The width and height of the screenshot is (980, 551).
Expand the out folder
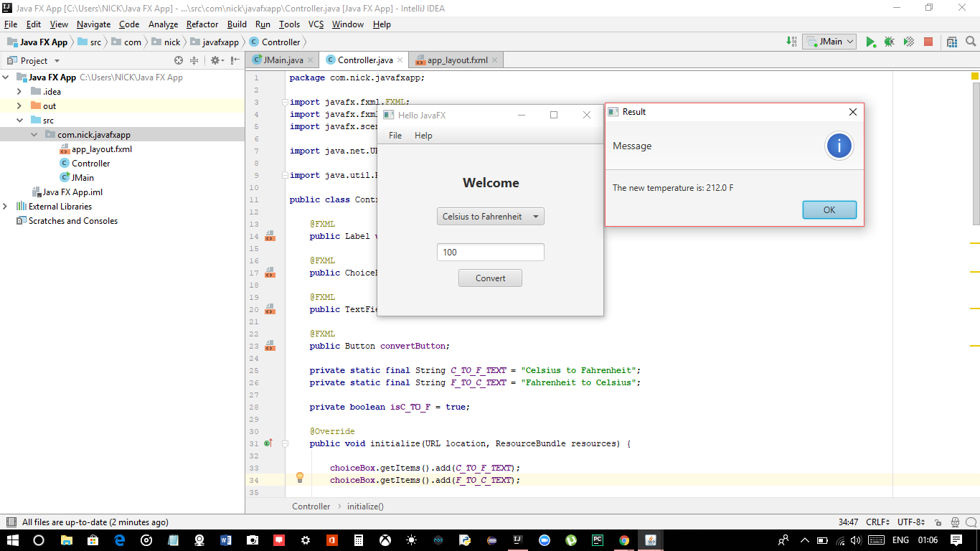pyautogui.click(x=20, y=106)
